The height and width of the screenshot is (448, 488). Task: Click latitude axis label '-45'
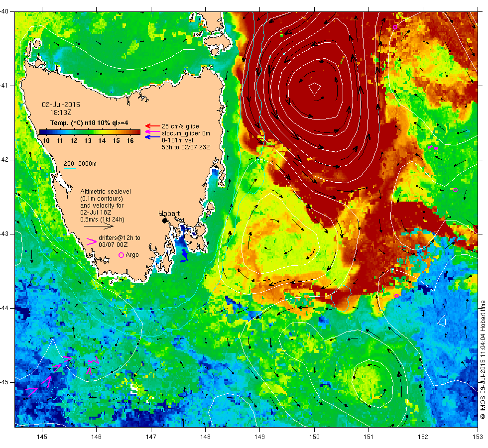pyautogui.click(x=4, y=382)
